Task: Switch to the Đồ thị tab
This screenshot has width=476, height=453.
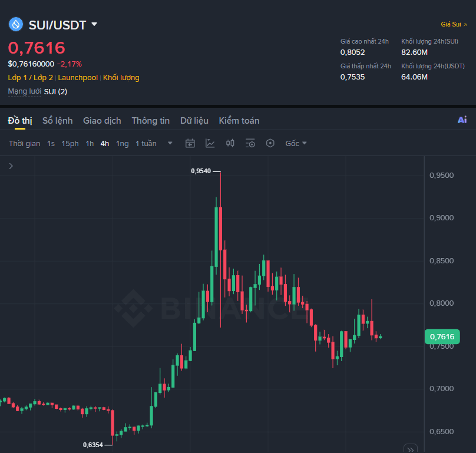Action: 20,121
